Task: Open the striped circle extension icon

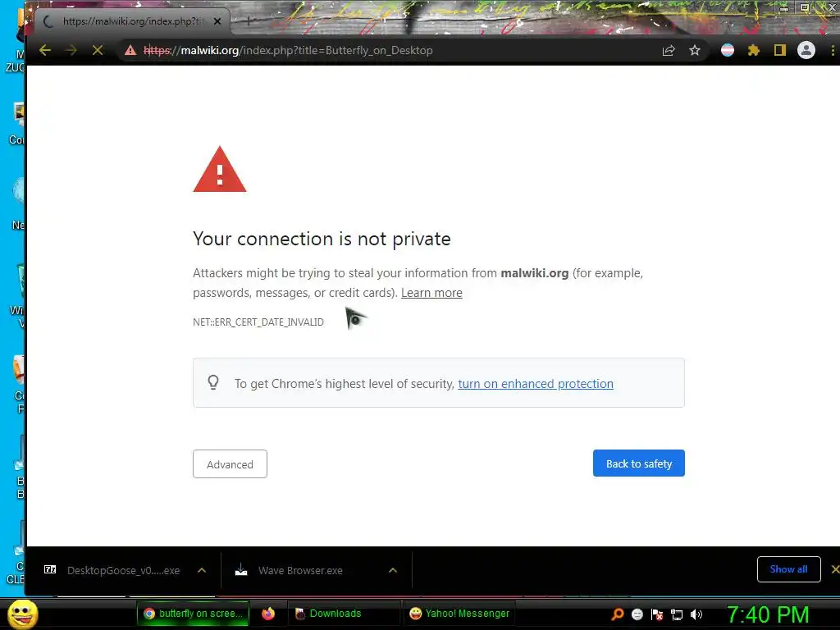Action: pyautogui.click(x=728, y=50)
